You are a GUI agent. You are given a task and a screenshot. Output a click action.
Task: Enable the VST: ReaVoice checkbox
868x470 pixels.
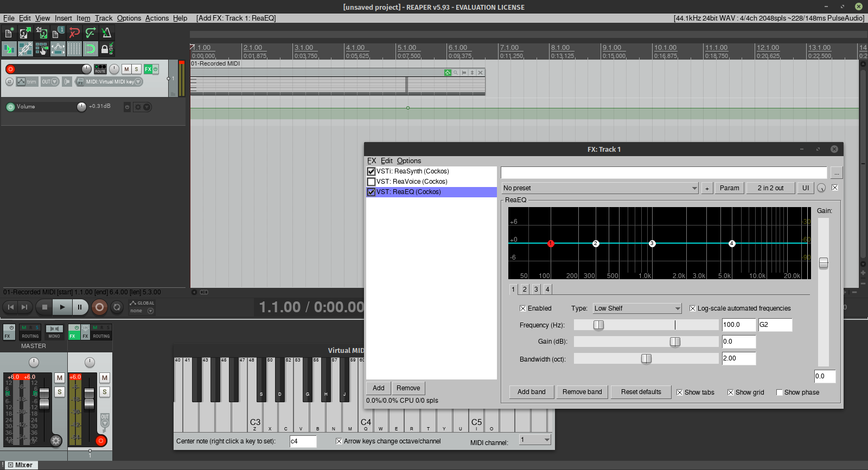372,182
